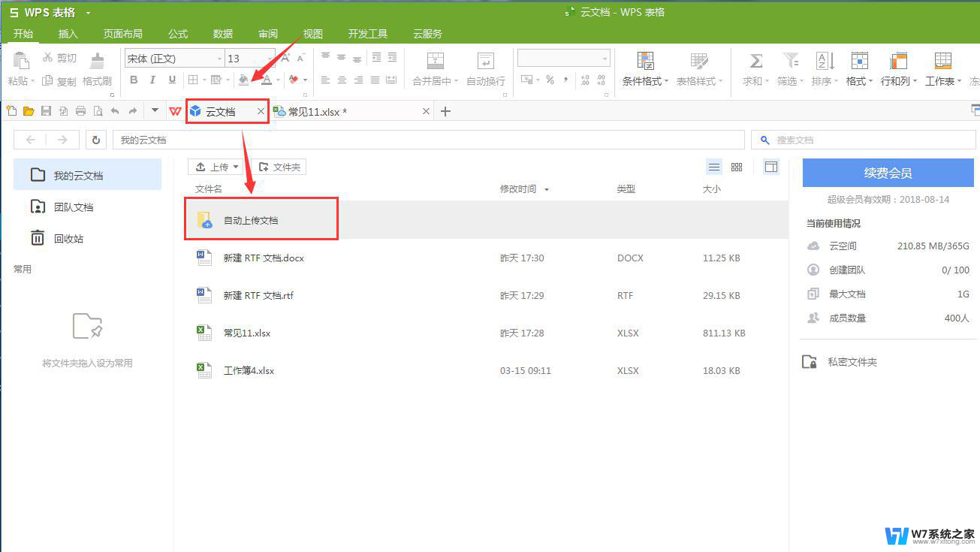The width and height of the screenshot is (980, 552).
Task: Open the 插入 (Insert) ribbon tab
Action: click(x=68, y=34)
